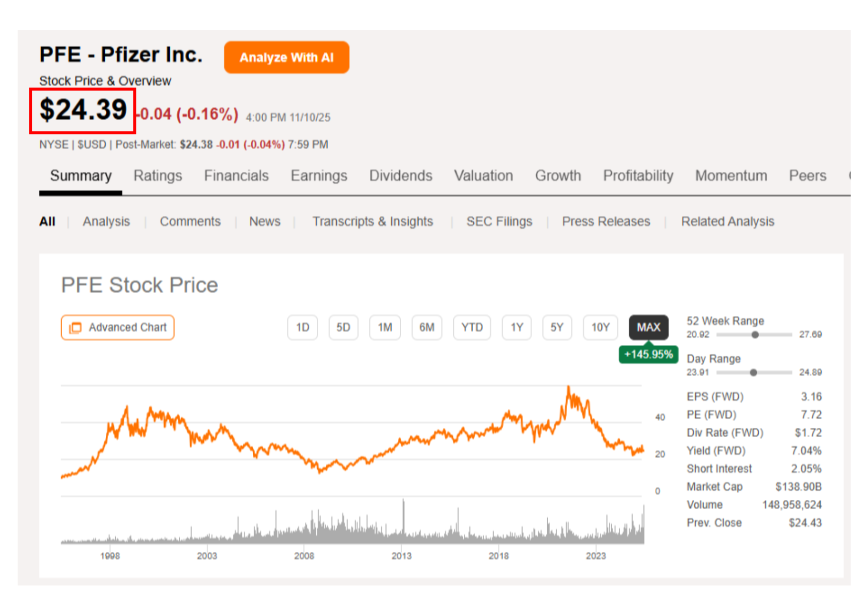Image resolution: width=868 pixels, height=616 pixels.
Task: Filter feed by SEC Filings
Action: click(x=499, y=222)
